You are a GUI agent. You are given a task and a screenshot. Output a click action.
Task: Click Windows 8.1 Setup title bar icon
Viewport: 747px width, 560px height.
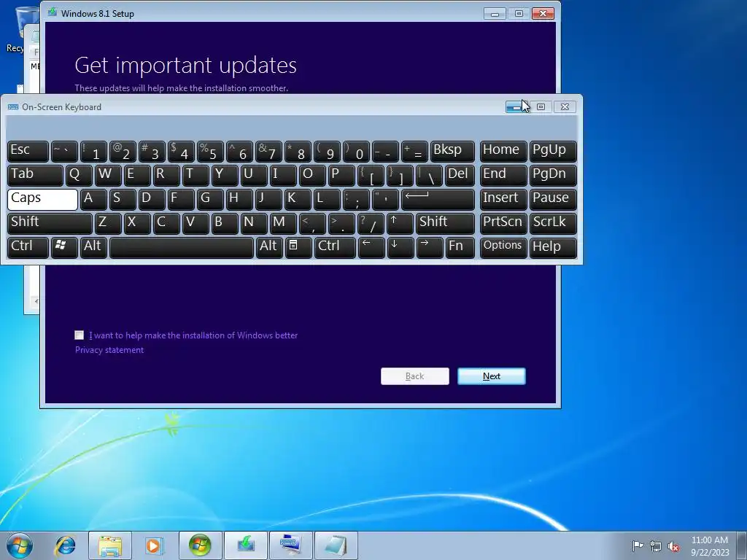tap(52, 13)
